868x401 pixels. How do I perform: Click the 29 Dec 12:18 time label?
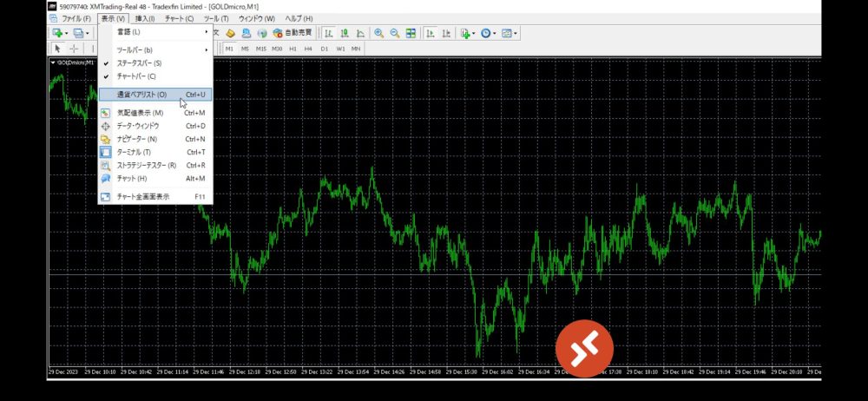tap(243, 372)
